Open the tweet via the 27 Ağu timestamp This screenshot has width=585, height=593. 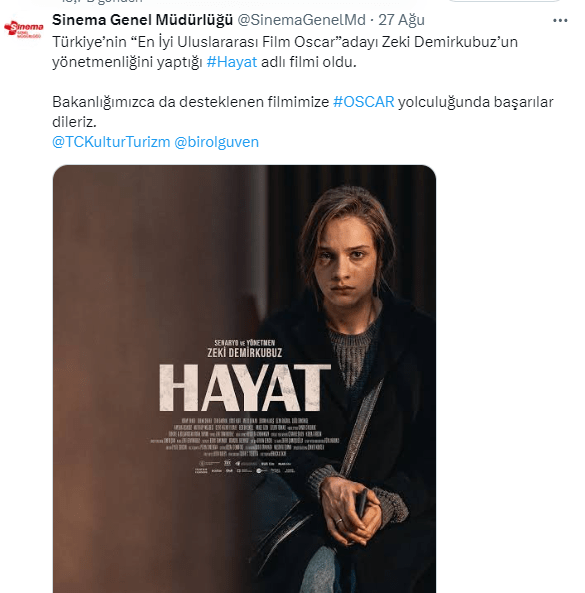click(x=402, y=20)
